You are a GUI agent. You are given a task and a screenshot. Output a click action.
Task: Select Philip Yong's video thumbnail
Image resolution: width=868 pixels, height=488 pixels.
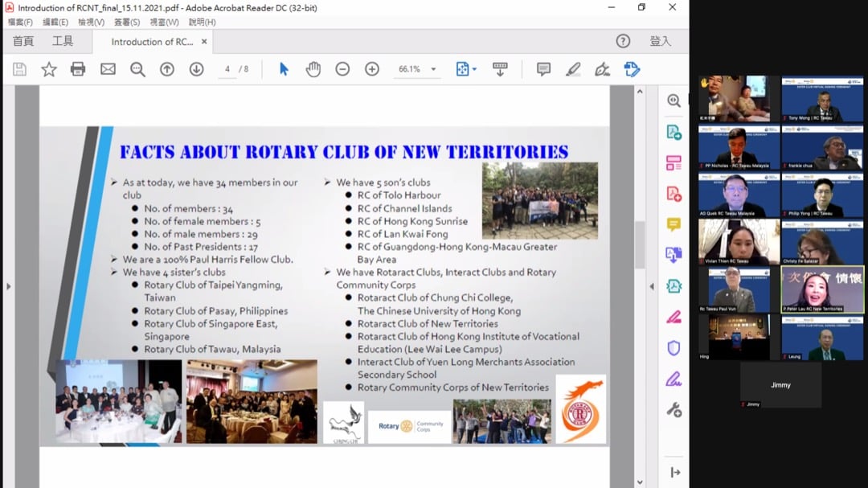[x=822, y=195]
